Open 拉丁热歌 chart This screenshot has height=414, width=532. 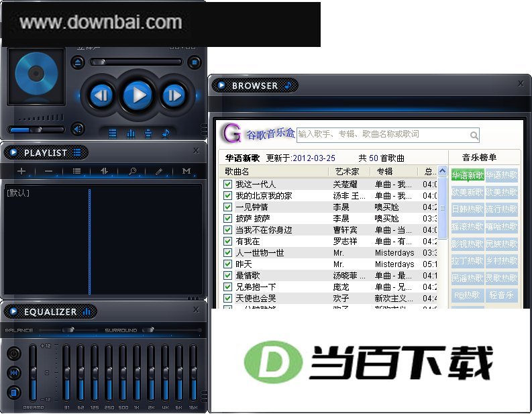(468, 260)
